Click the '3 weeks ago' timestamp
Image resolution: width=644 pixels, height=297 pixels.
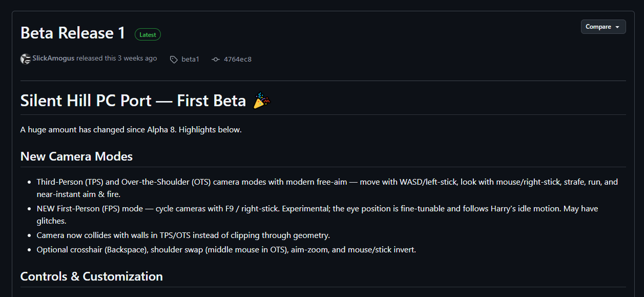(x=137, y=58)
